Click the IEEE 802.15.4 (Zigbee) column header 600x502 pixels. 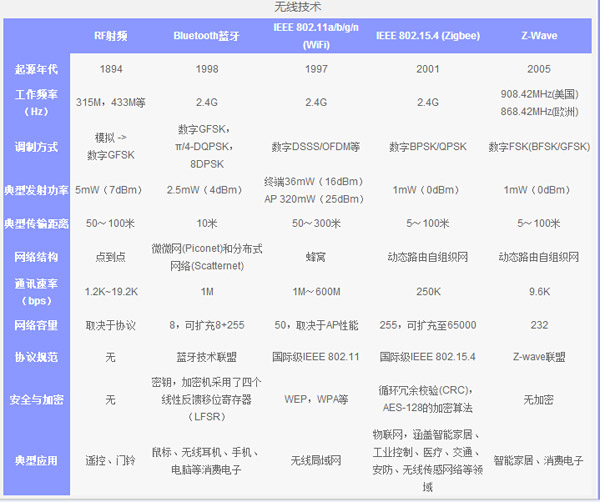(x=427, y=37)
